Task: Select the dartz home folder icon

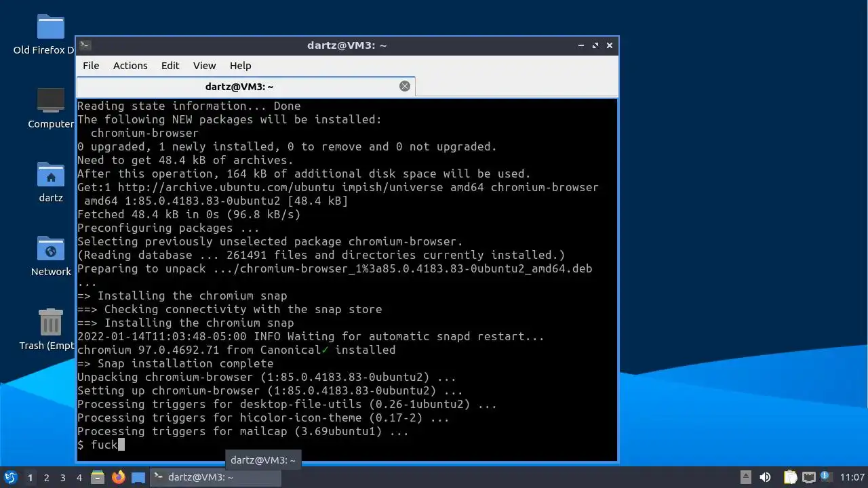Action: click(51, 183)
